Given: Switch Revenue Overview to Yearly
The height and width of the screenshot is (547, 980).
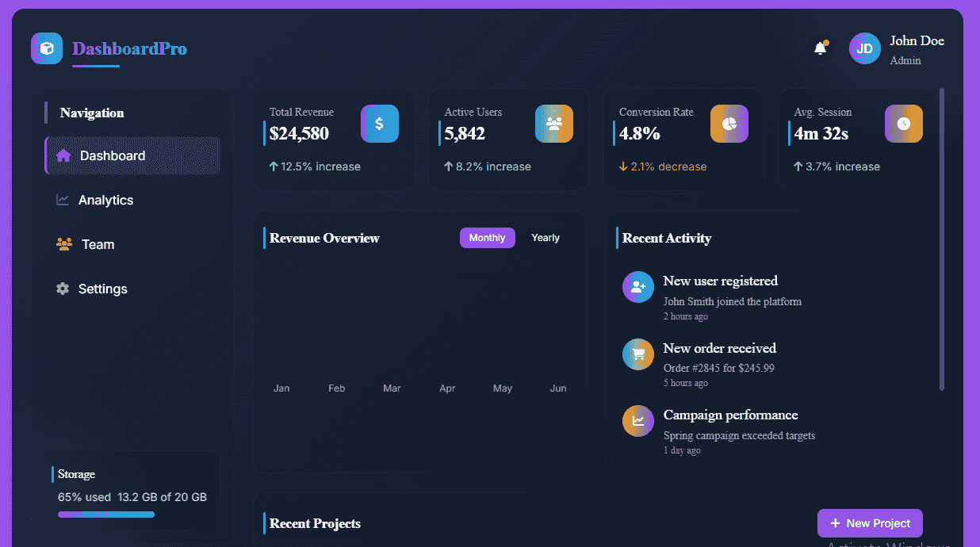Looking at the screenshot, I should point(546,238).
